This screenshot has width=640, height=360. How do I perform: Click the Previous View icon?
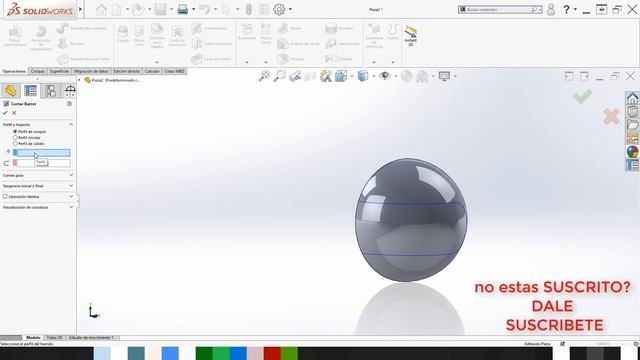(x=295, y=76)
